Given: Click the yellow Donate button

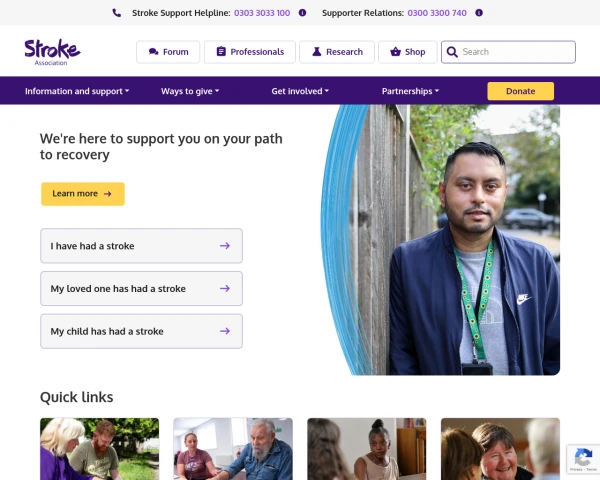Looking at the screenshot, I should pos(520,91).
